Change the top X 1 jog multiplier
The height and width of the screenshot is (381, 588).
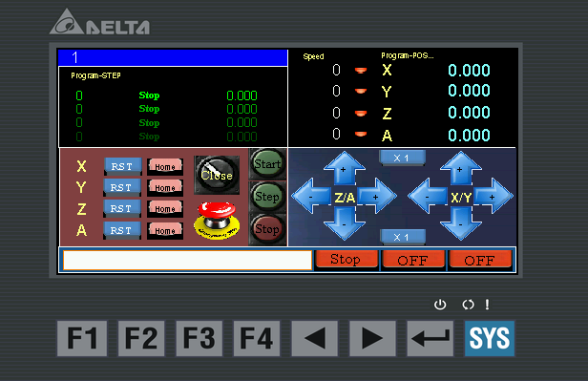(x=402, y=158)
